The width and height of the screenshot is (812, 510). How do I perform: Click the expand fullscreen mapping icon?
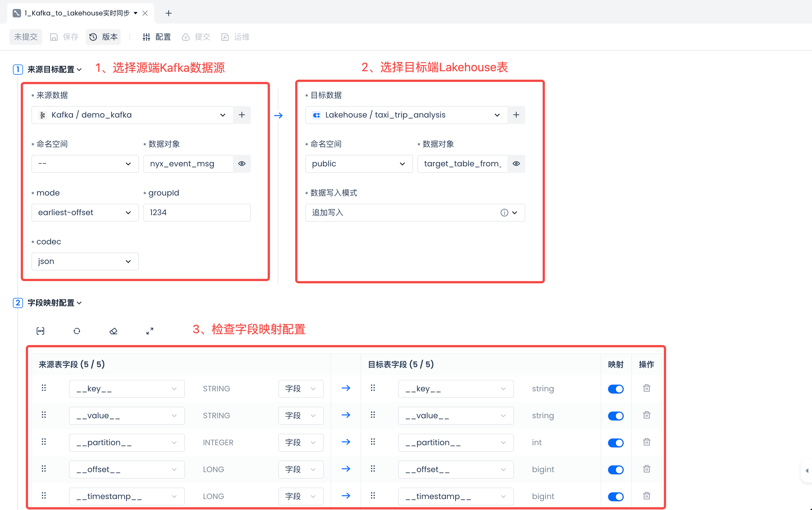pyautogui.click(x=150, y=331)
